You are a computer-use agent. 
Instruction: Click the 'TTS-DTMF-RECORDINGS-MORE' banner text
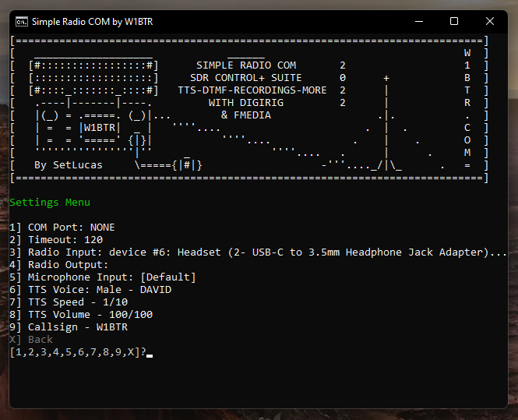tap(252, 90)
